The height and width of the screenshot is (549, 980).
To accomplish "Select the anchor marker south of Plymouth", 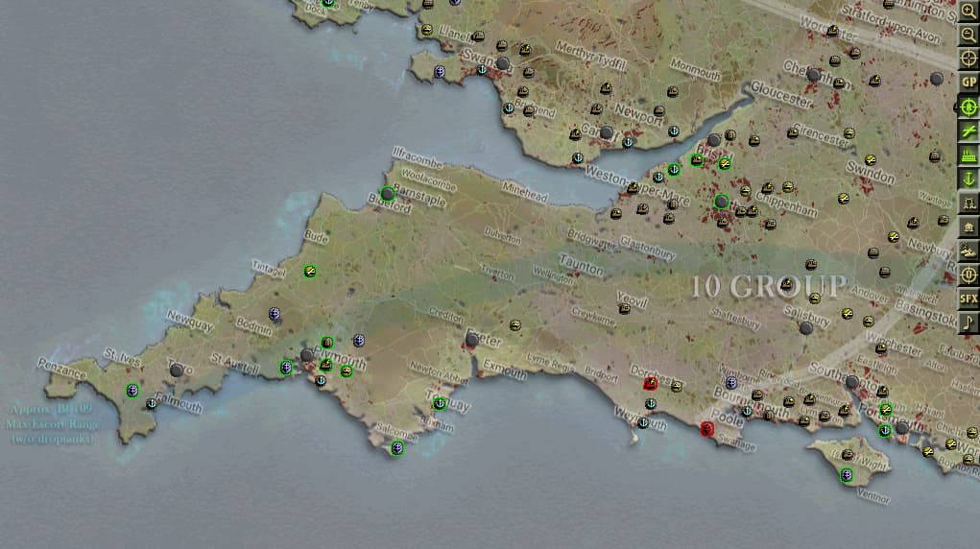I will coord(321,380).
